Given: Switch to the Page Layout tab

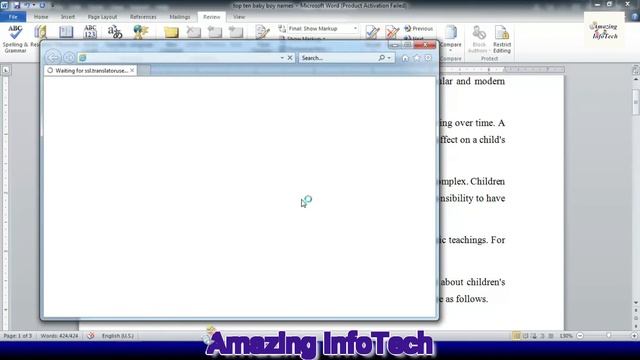Looking at the screenshot, I should click(x=102, y=17).
